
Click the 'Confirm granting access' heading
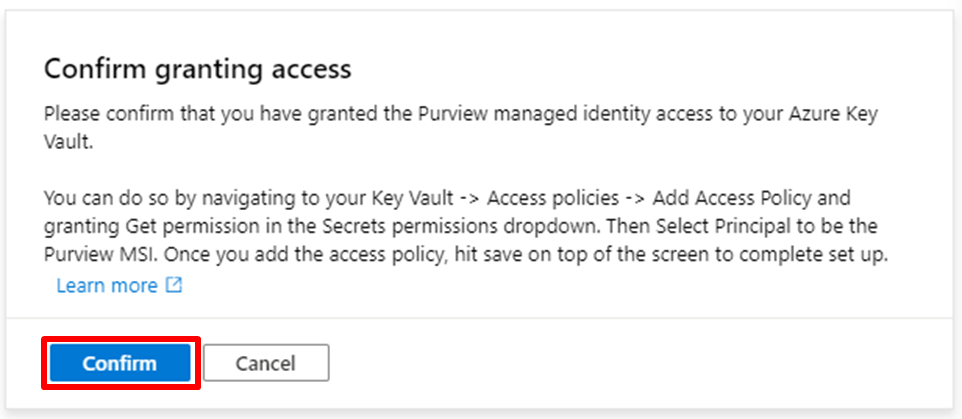(x=198, y=69)
